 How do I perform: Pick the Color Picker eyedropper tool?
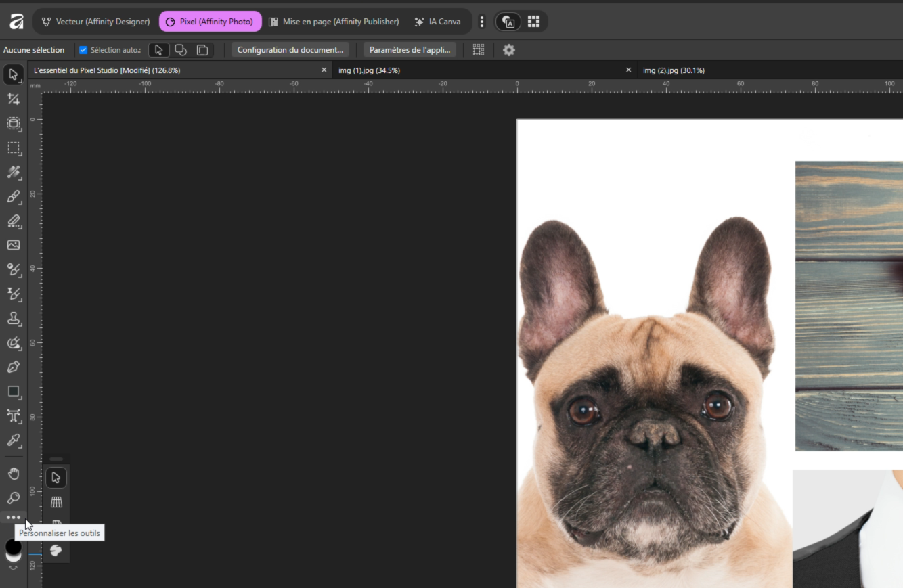pyautogui.click(x=13, y=440)
